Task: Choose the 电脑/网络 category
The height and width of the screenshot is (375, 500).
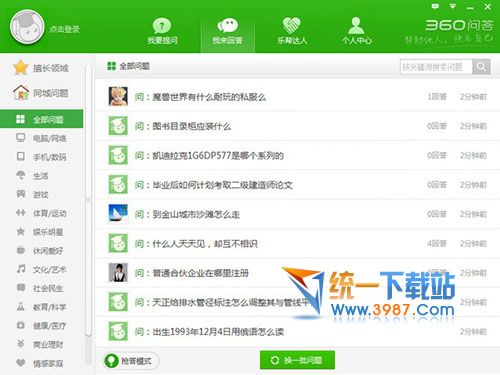Action: click(x=41, y=138)
